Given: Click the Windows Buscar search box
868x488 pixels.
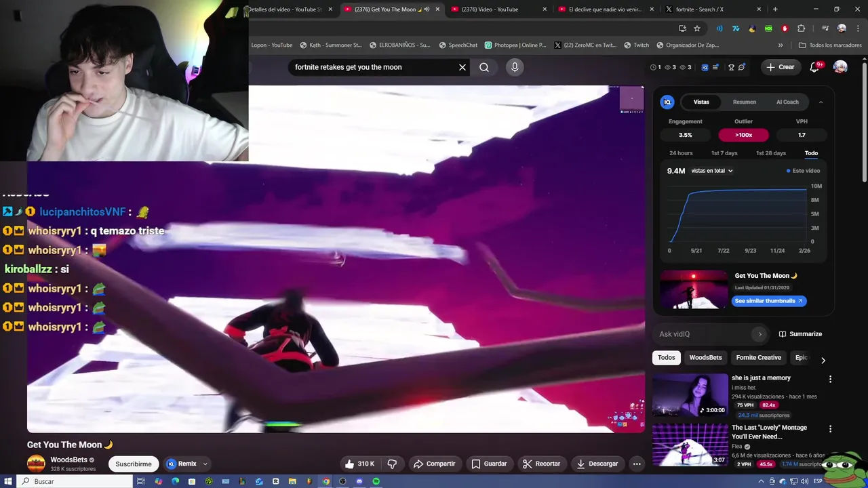Looking at the screenshot, I should [75, 481].
